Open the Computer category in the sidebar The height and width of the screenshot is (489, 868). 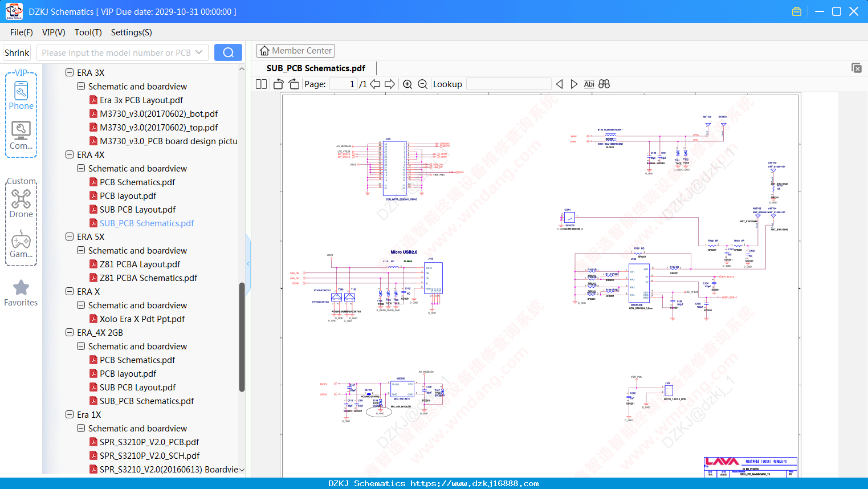click(x=21, y=136)
